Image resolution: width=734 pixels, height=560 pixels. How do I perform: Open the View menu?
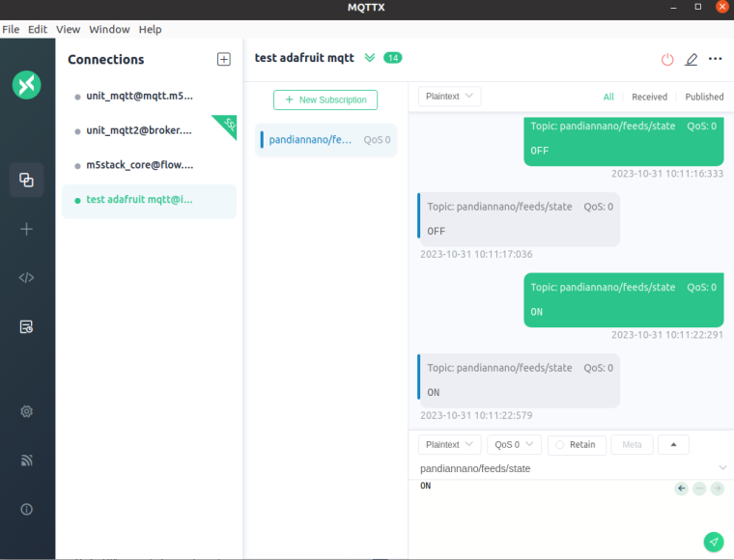(x=69, y=30)
